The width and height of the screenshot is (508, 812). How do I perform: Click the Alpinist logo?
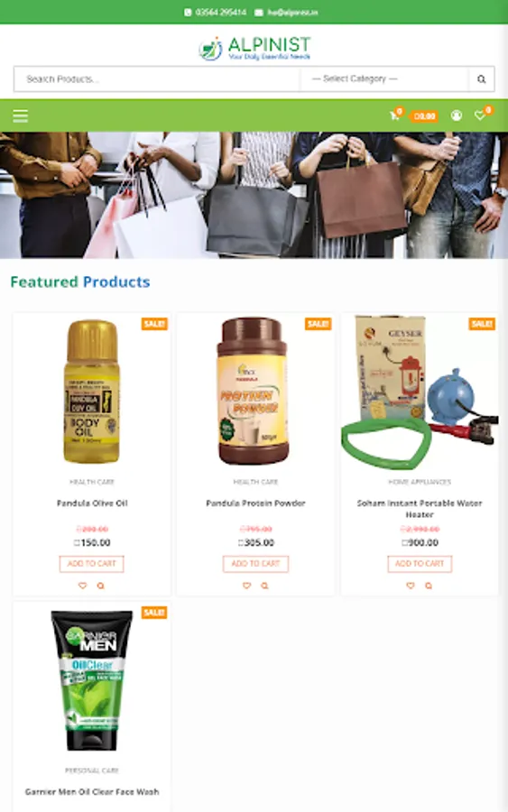point(254,49)
